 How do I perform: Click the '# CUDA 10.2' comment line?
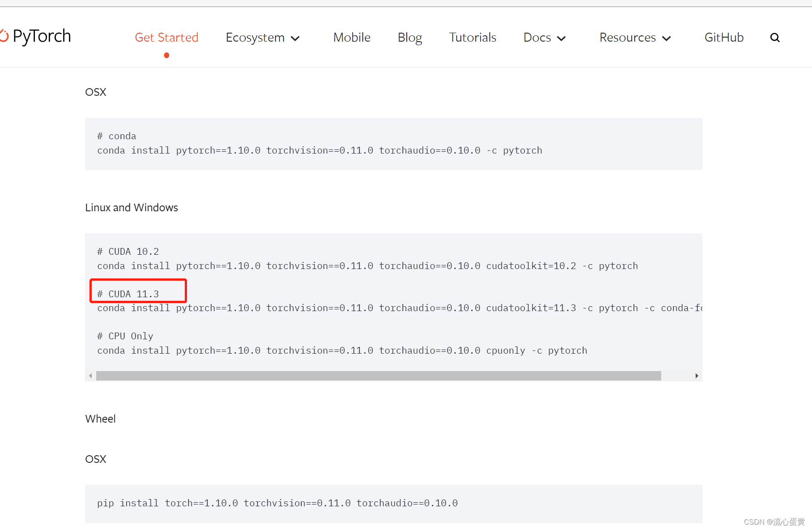[x=128, y=252]
